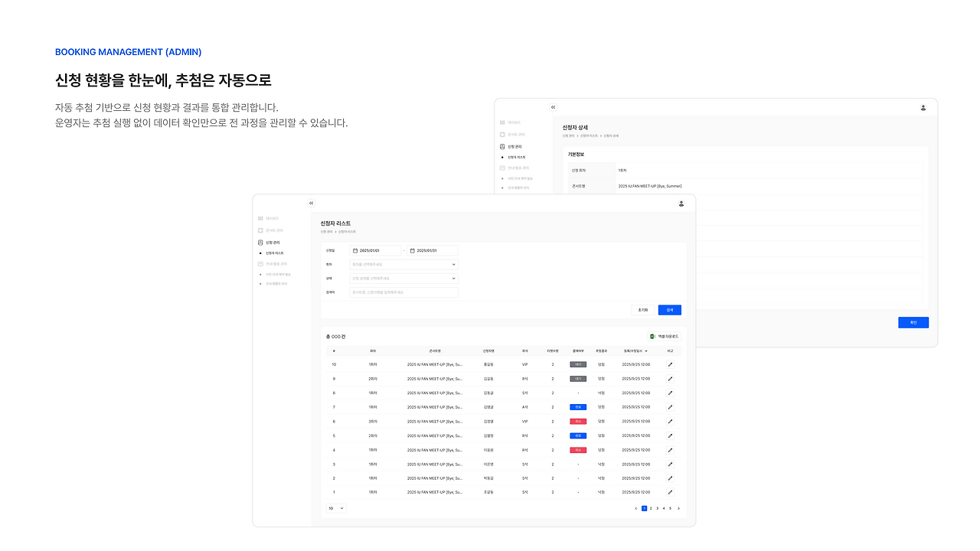
Task: Edit row 9 with the pencil icon
Action: tap(671, 378)
